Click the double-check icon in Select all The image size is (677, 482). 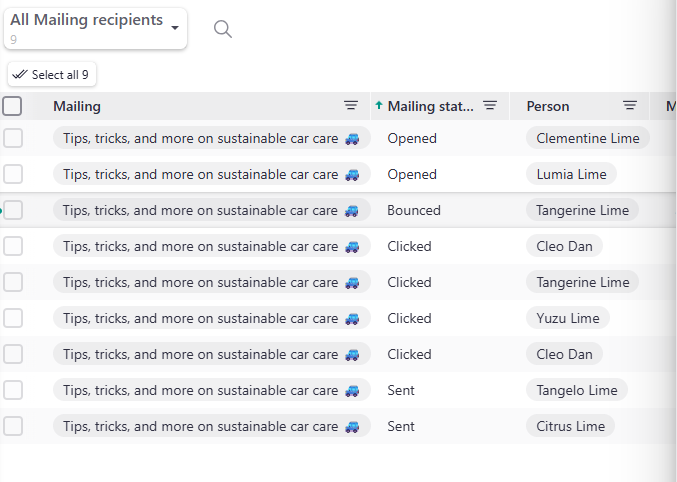click(19, 75)
